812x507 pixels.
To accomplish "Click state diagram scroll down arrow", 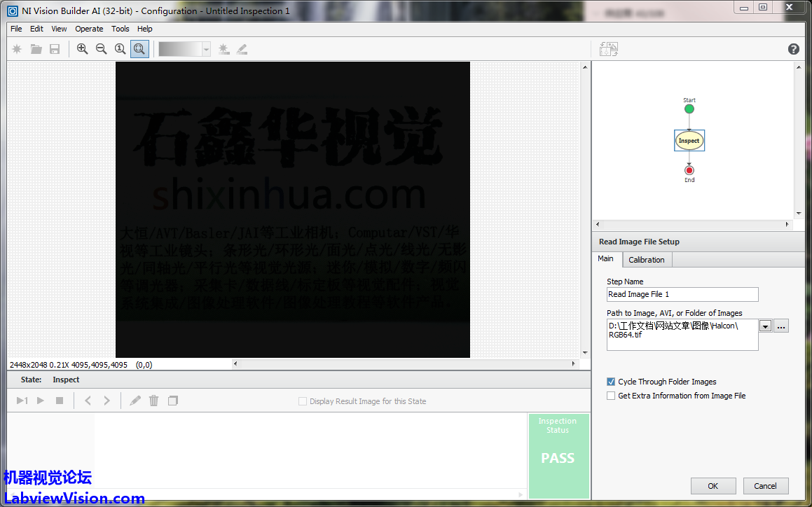I will coord(799,214).
